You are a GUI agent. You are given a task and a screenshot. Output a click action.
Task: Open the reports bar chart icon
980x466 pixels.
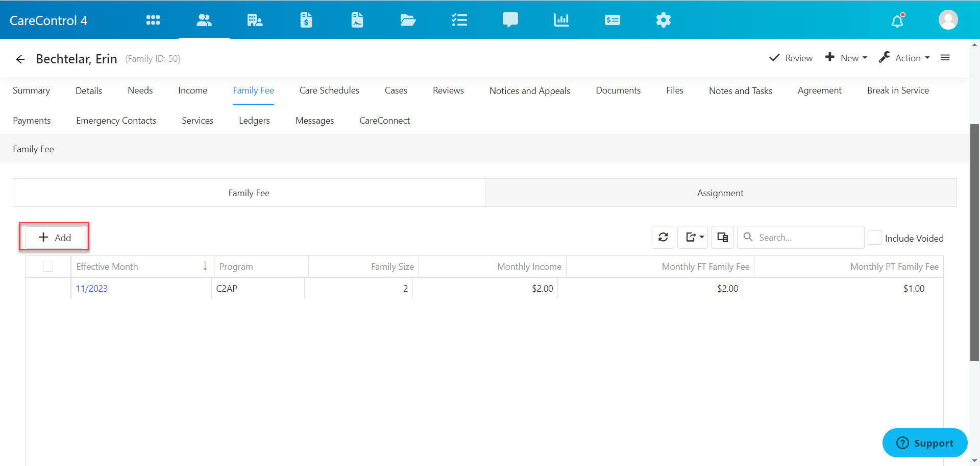[561, 20]
